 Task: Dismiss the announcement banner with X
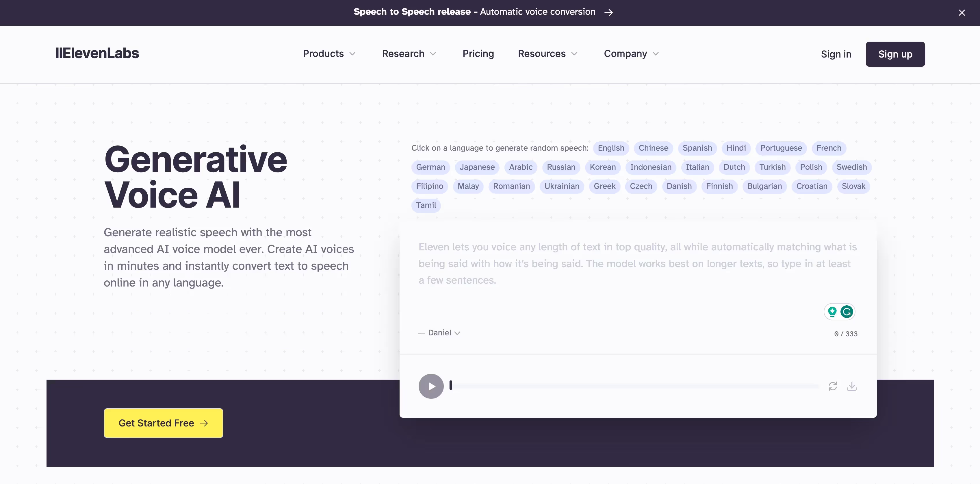pos(962,12)
